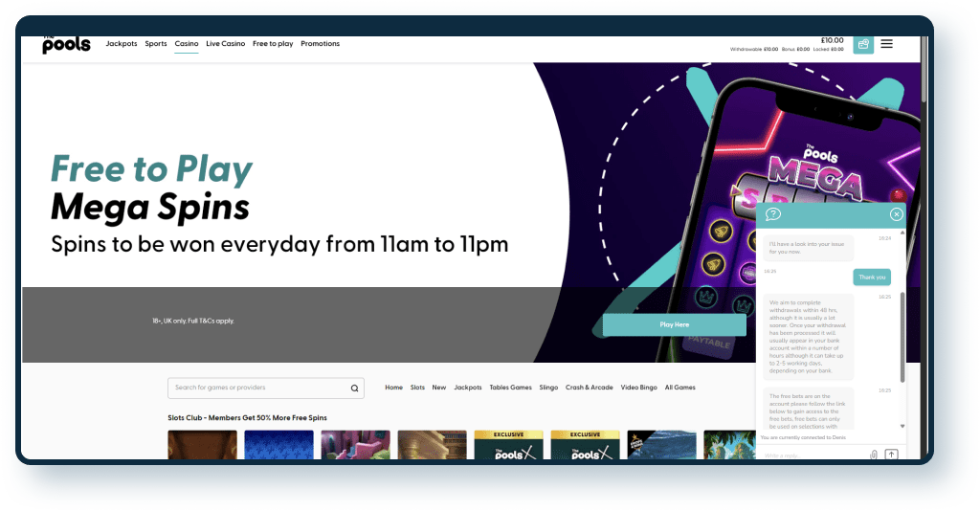Open the blue game thumbnail
Screen dimensions: 980x511
point(278,445)
